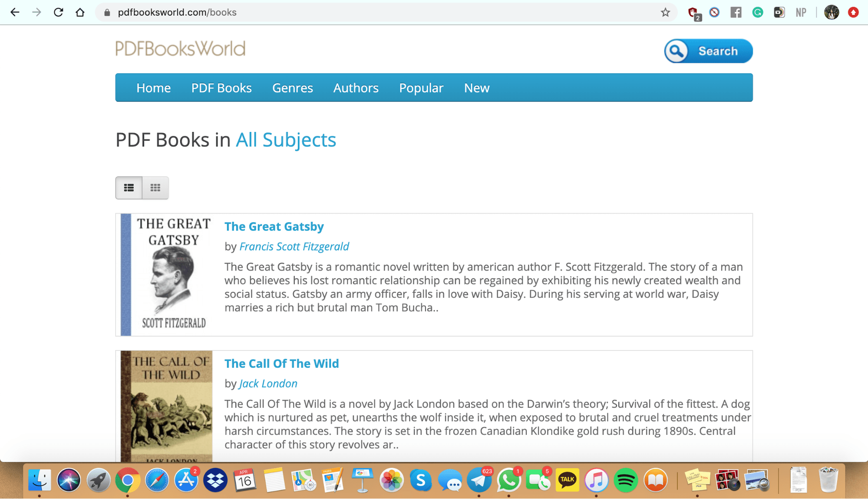Click the browser home icon
The width and height of the screenshot is (868, 499).
80,12
